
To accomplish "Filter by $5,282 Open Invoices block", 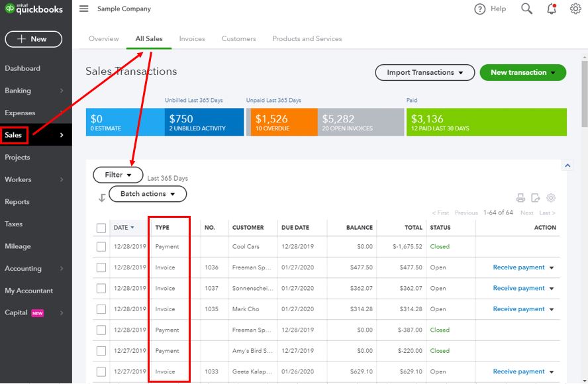I will click(361, 122).
